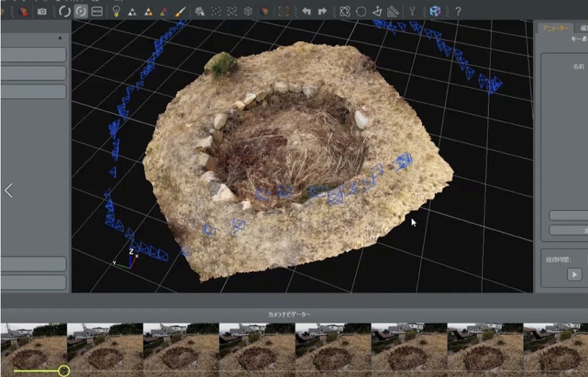Click the timeline slider handle
Screen dimensions: 588x377
coord(64,371)
